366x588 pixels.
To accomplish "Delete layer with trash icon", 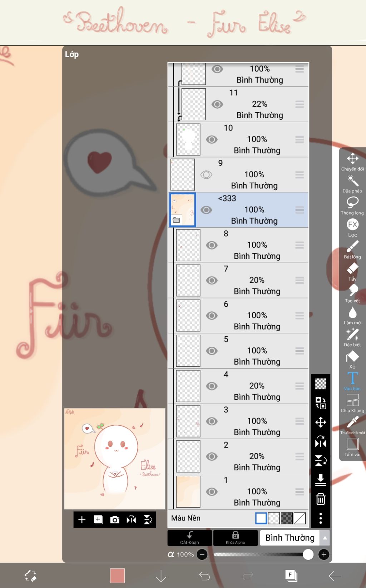I will pyautogui.click(x=321, y=499).
